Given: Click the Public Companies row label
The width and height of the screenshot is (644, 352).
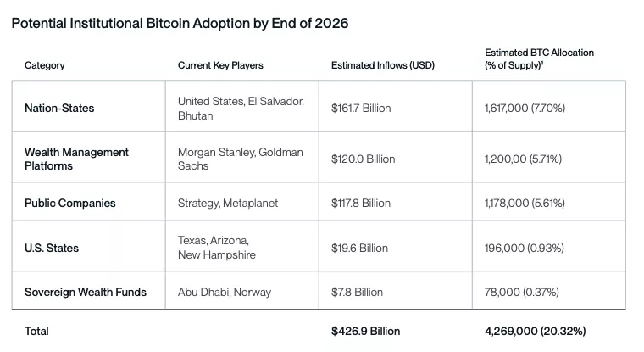Looking at the screenshot, I should point(69,203).
